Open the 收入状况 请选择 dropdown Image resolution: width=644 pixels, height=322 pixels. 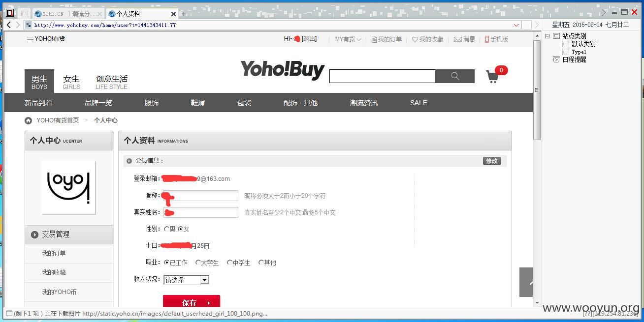click(x=186, y=280)
